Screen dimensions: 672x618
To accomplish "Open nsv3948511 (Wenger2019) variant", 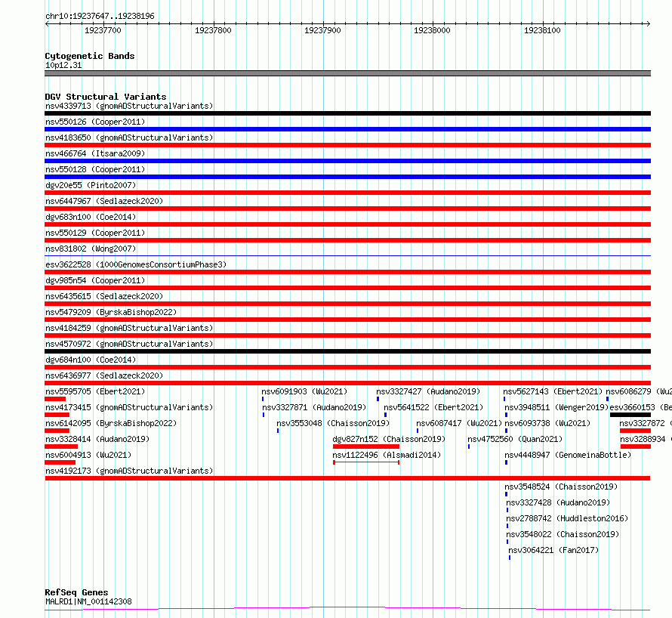I will pos(556,407).
